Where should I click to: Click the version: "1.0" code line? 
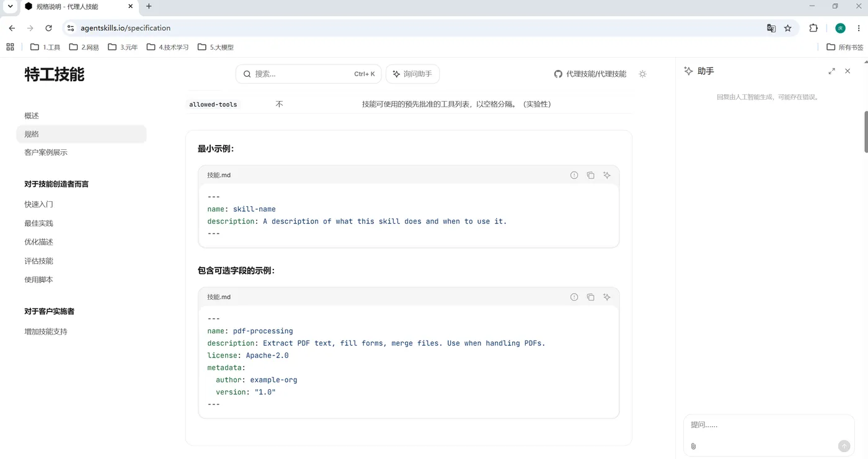click(246, 392)
